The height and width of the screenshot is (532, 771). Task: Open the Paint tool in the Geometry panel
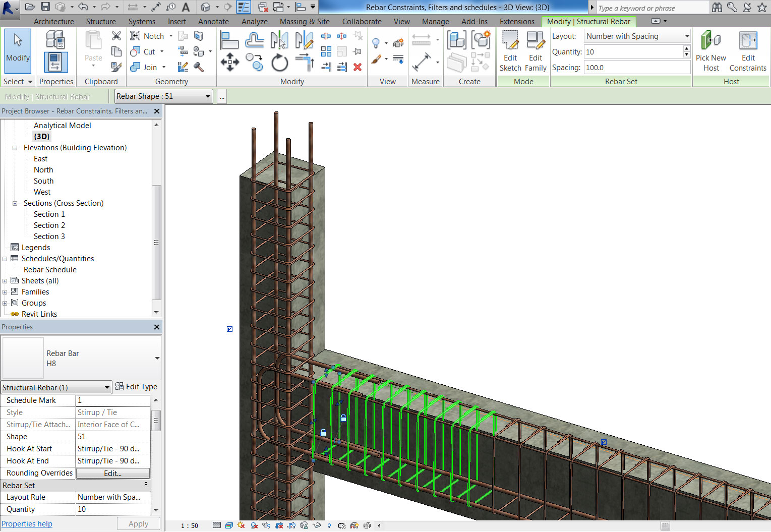(198, 36)
